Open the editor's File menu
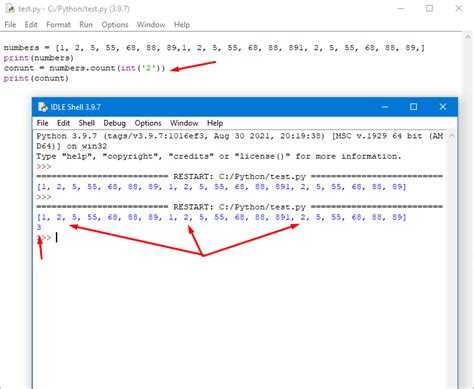 click(x=10, y=25)
